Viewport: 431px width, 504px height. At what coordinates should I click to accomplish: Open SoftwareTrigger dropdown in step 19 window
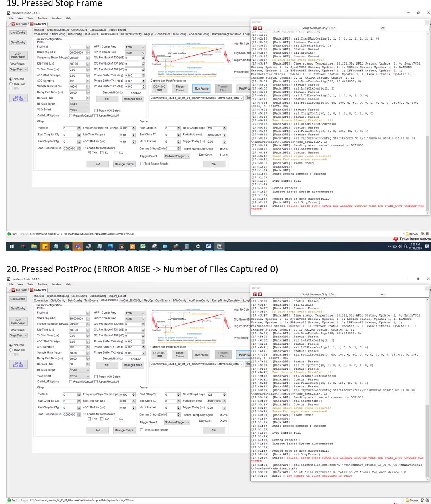(177, 156)
